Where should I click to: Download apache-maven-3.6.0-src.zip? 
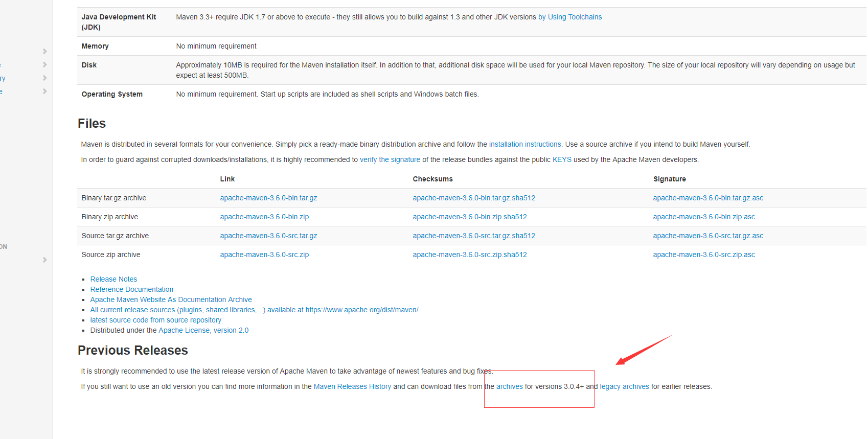[x=265, y=255]
